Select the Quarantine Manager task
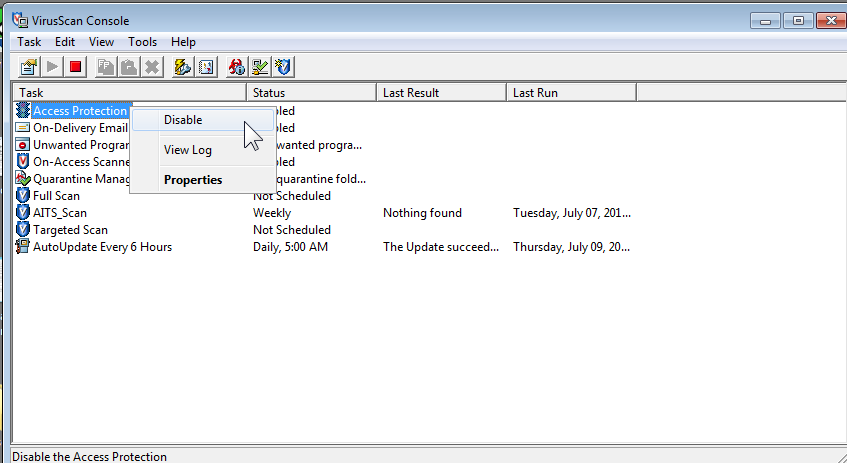The height and width of the screenshot is (463, 847). 81,179
